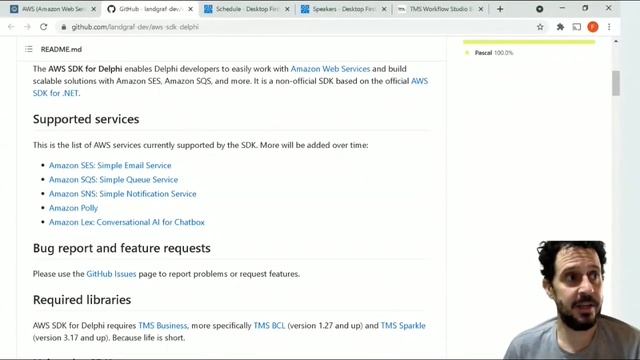Click the Pascal 100.0% language label
The width and height of the screenshot is (640, 360).
pyautogui.click(x=493, y=53)
